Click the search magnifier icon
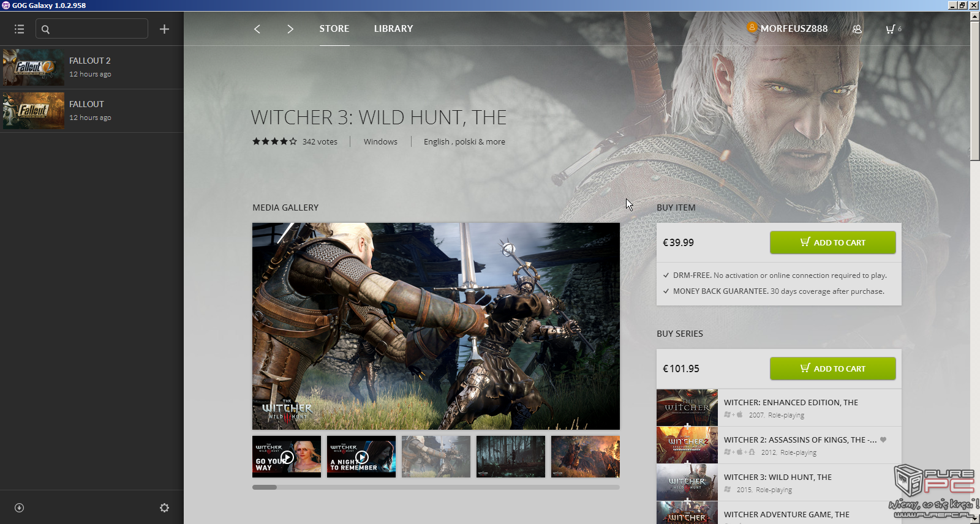Viewport: 980px width, 524px height. click(x=45, y=29)
